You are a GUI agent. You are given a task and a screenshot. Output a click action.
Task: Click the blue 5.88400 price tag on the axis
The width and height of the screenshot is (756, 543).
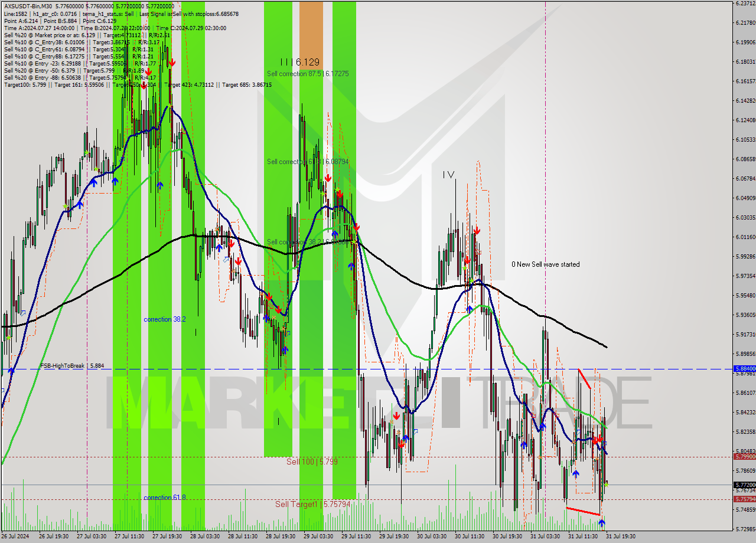pos(744,369)
